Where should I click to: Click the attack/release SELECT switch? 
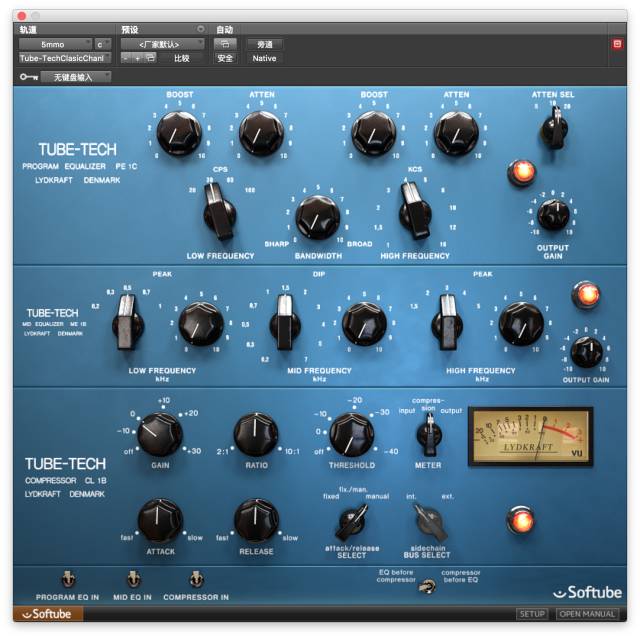point(352,522)
